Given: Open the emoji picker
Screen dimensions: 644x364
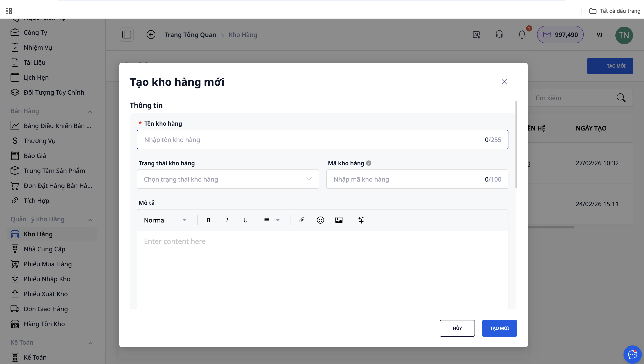Looking at the screenshot, I should pos(320,220).
